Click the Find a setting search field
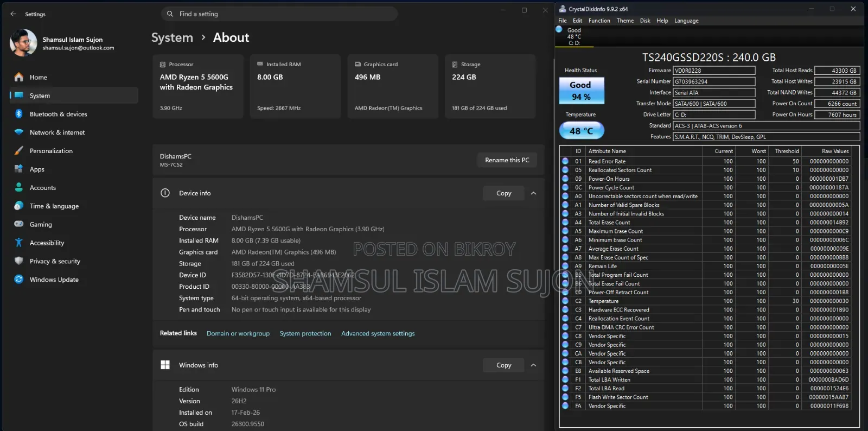This screenshot has height=431, width=868. (x=279, y=14)
